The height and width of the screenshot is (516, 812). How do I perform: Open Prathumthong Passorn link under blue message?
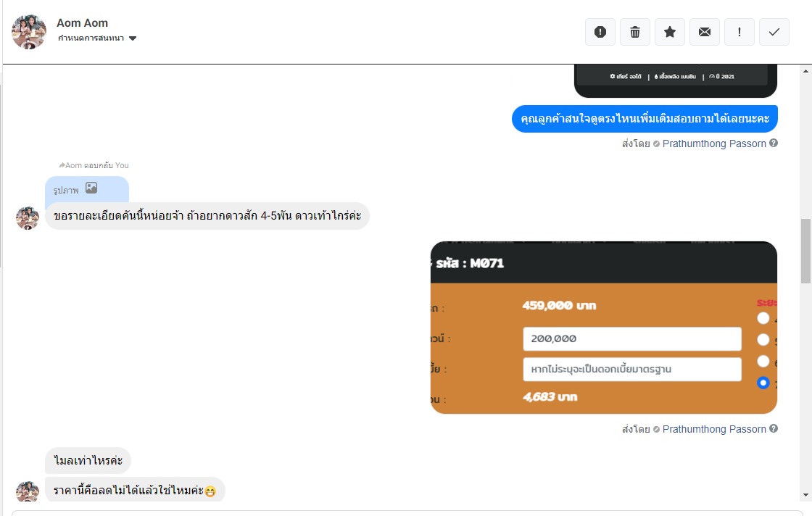[x=714, y=143]
